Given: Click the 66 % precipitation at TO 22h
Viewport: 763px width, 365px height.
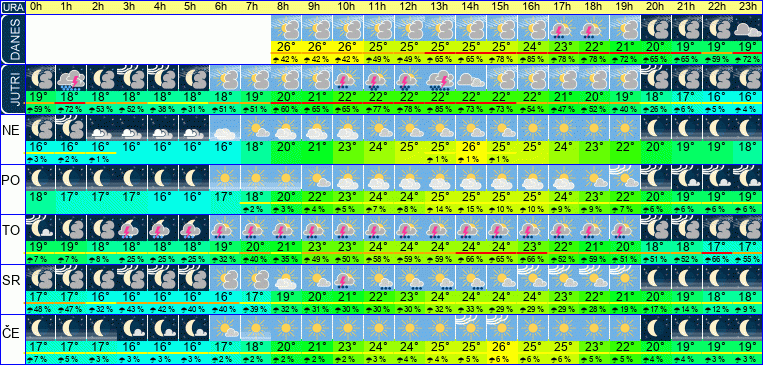Looking at the screenshot, I should (717, 259).
